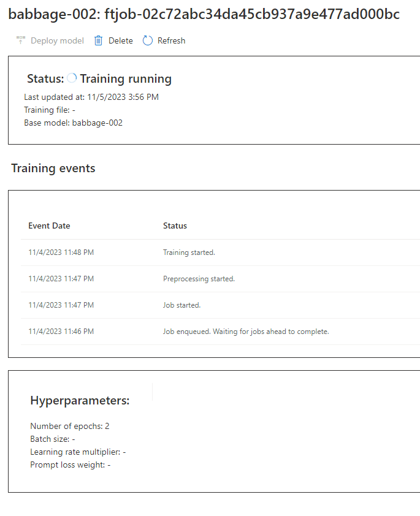This screenshot has height=516, width=420.
Task: Click the blue Delete icon beside Deploy model
Action: point(98,40)
